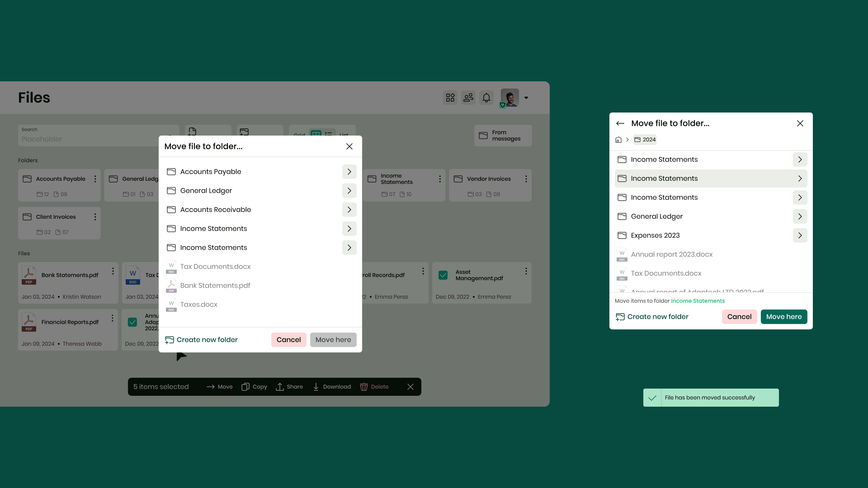The height and width of the screenshot is (488, 868).
Task: Open profile dropdown arrow next to avatar
Action: (526, 98)
